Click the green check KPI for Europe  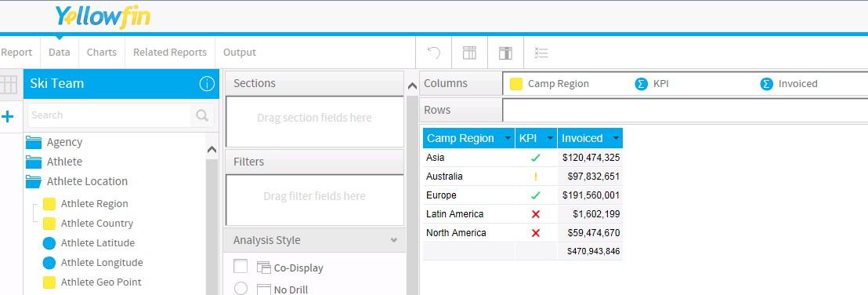coord(535,195)
